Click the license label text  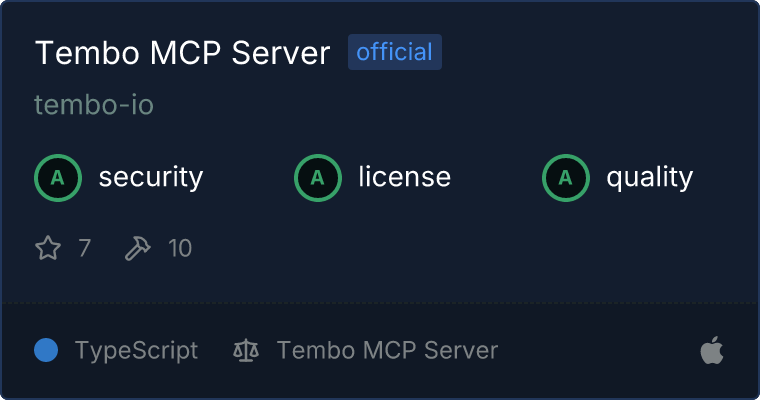point(405,176)
